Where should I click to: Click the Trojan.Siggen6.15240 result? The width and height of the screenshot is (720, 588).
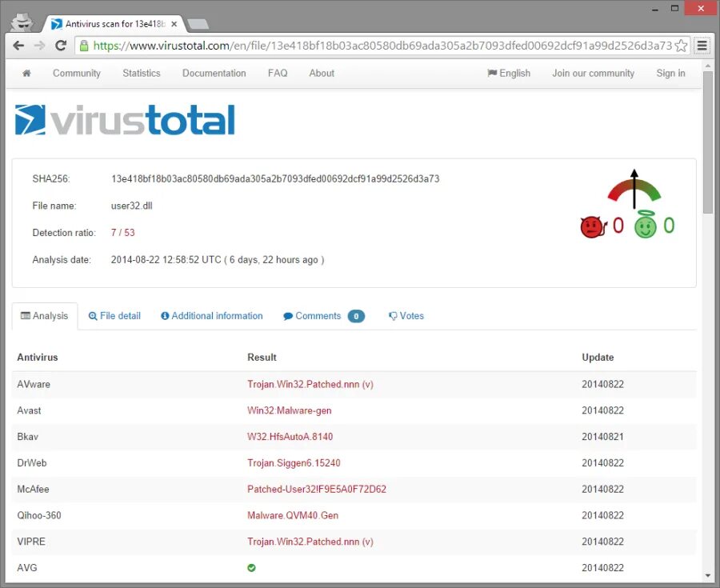294,462
